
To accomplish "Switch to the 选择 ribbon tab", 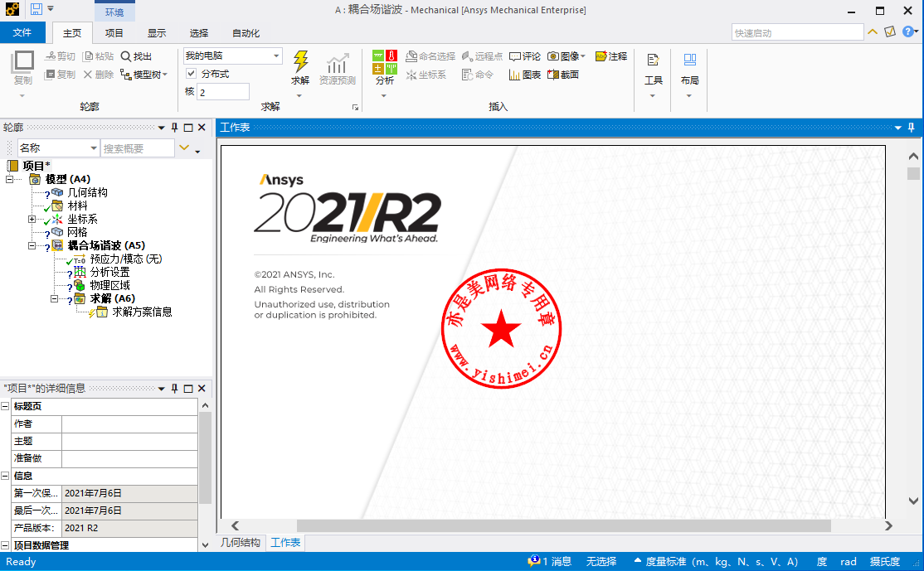I will pos(199,33).
